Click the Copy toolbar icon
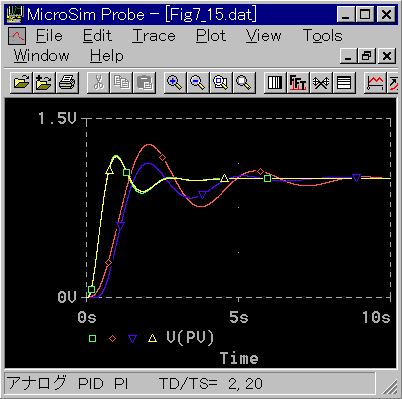Image resolution: width=402 pixels, height=399 pixels. (121, 82)
